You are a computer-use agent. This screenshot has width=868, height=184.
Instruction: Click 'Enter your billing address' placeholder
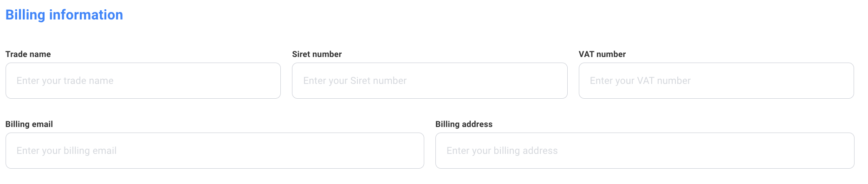pos(502,151)
